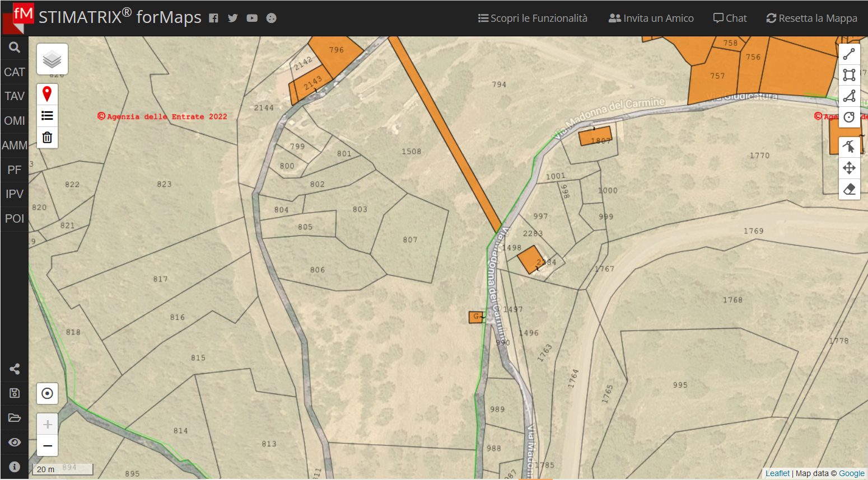
Task: Click the trash delete icon
Action: (x=47, y=138)
